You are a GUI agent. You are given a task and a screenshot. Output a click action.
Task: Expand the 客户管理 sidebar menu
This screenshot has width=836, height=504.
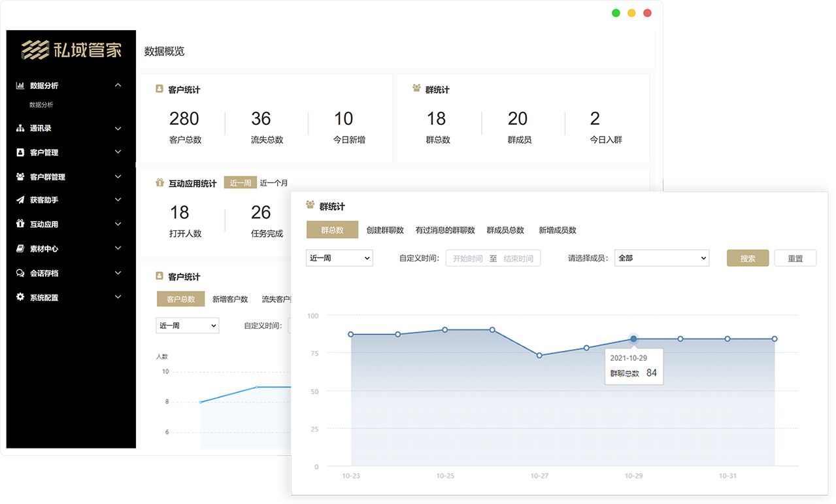coord(118,152)
